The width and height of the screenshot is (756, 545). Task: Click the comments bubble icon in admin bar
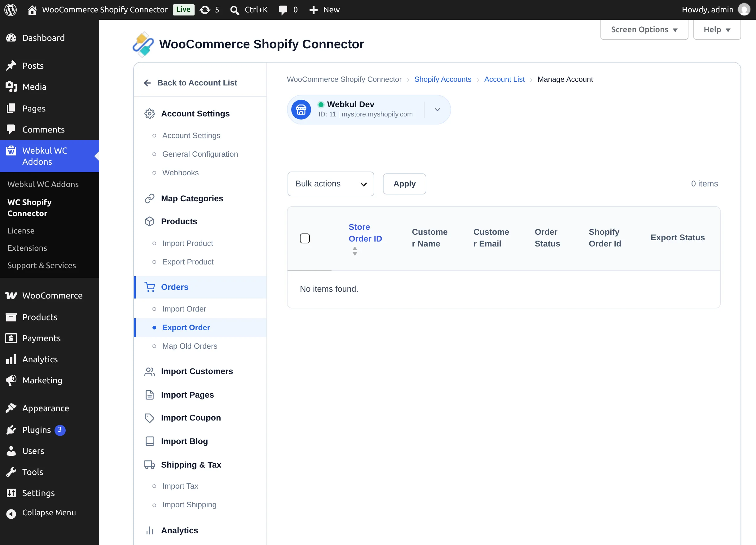coord(283,10)
